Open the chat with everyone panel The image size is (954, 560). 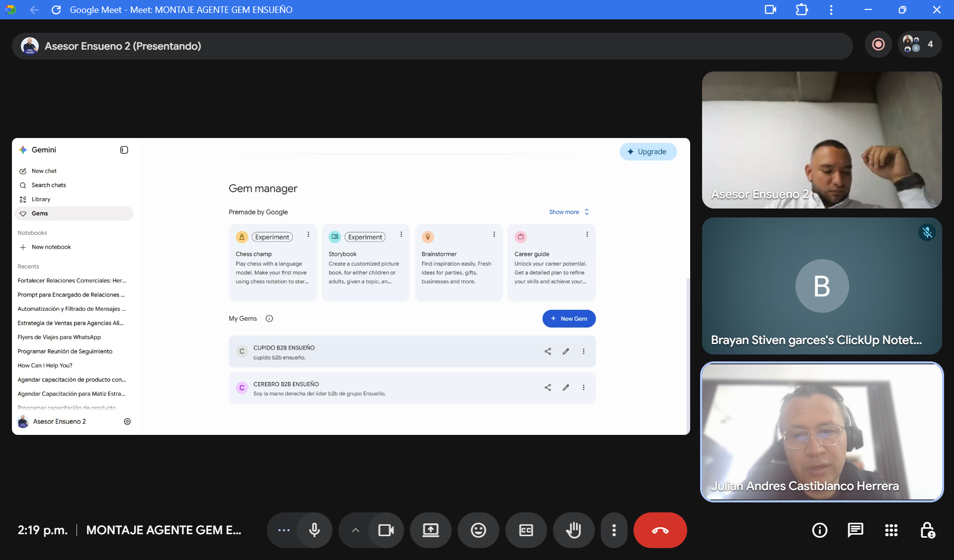pos(855,530)
